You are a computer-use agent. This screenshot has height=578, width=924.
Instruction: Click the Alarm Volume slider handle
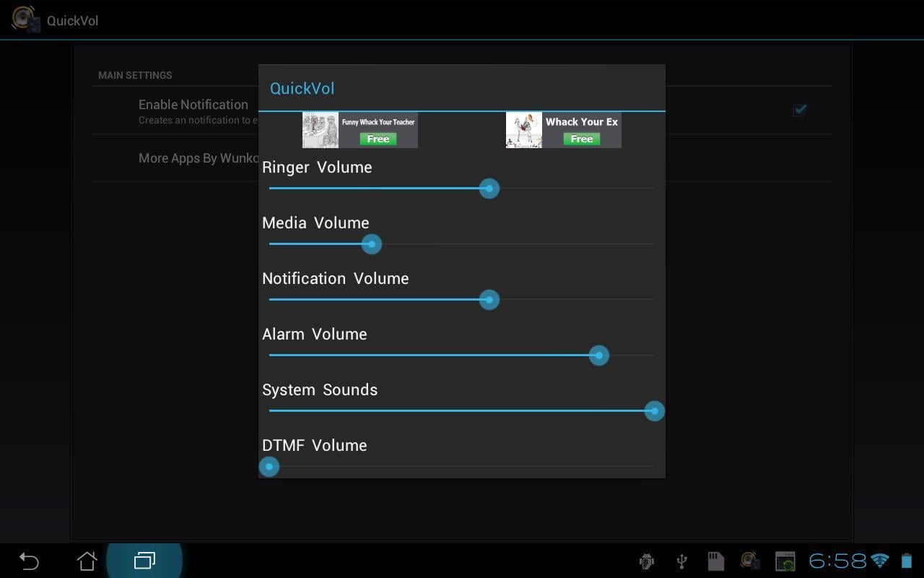click(x=599, y=355)
